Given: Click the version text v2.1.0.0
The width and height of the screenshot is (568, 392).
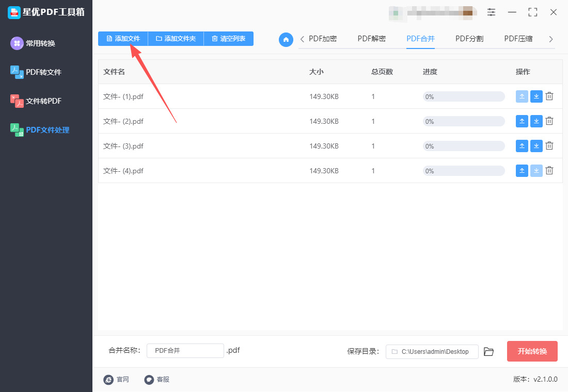Looking at the screenshot, I should (546, 379).
